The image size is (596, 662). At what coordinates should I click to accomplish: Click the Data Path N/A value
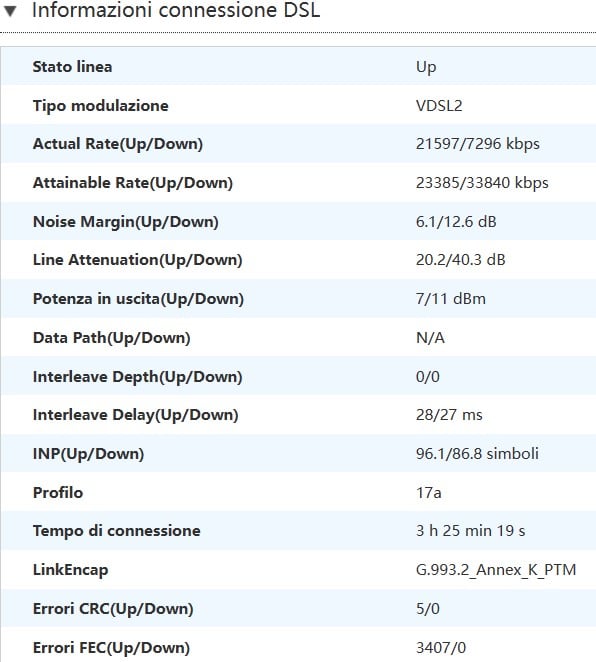(x=430, y=338)
